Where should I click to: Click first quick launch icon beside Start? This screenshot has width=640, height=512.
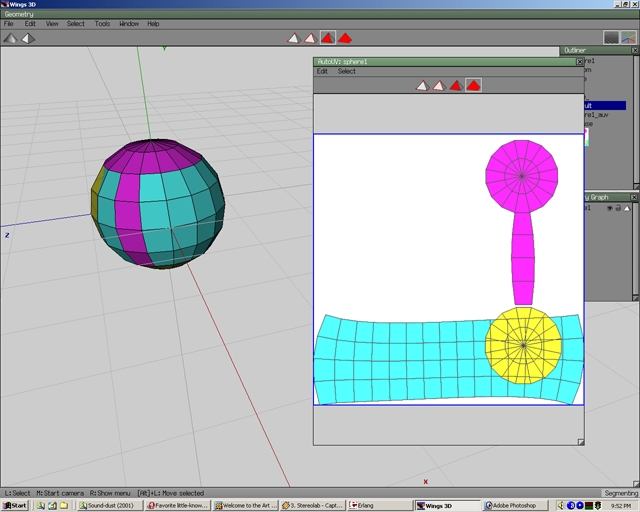tap(40, 505)
